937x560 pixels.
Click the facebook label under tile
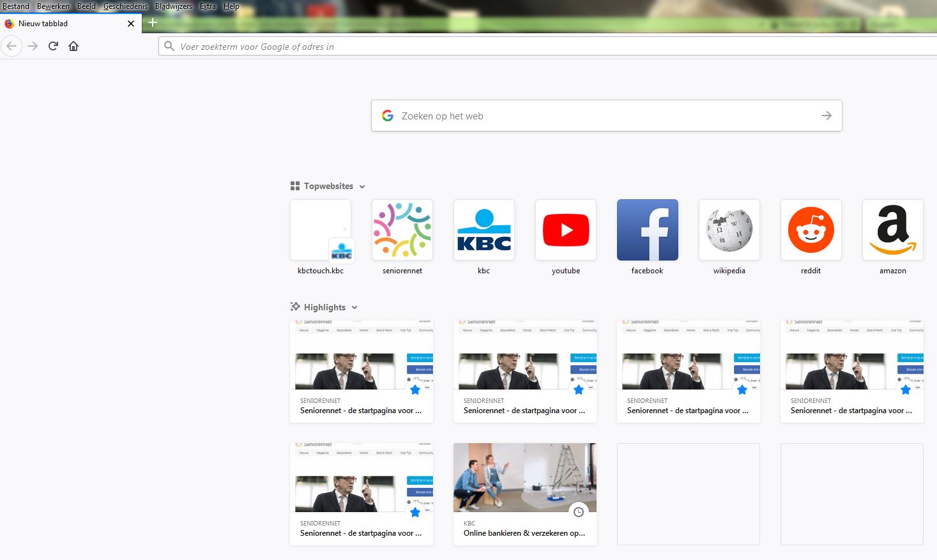(x=648, y=271)
